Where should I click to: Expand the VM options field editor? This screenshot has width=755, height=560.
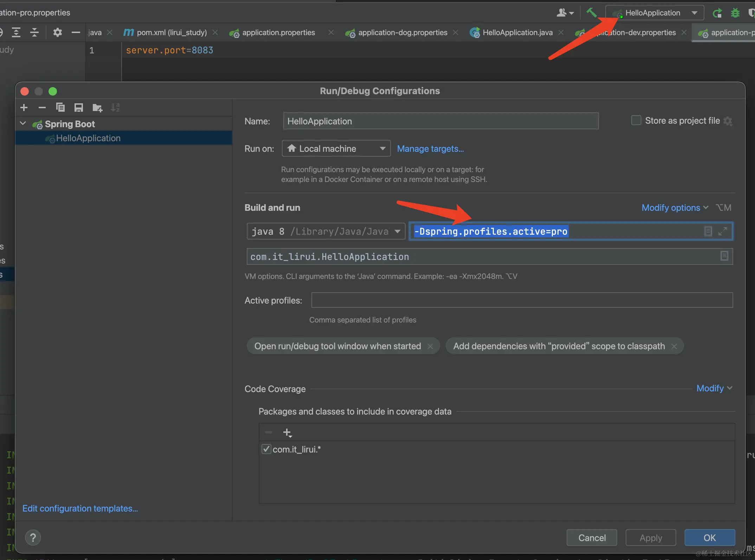(x=723, y=231)
